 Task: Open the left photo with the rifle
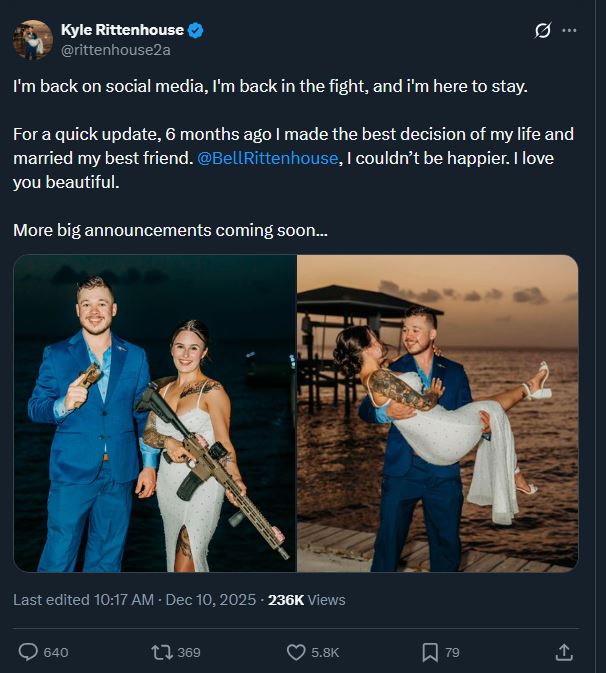[x=154, y=413]
